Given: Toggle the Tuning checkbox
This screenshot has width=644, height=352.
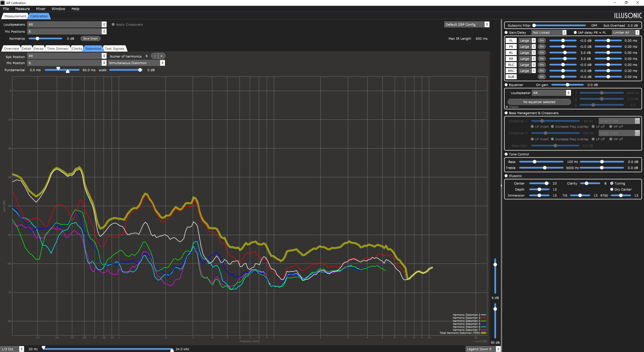Looking at the screenshot, I should pos(612,183).
